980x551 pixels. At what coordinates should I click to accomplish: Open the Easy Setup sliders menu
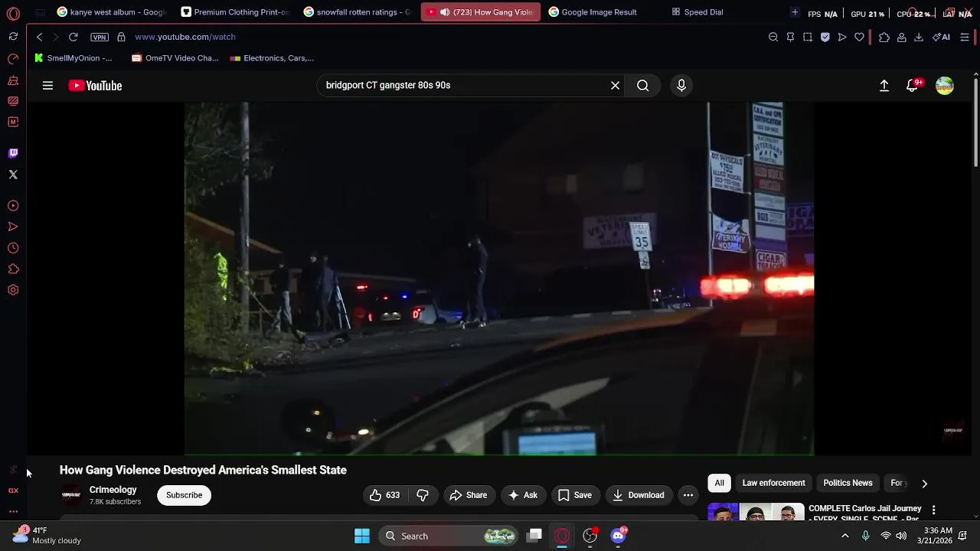(x=965, y=37)
